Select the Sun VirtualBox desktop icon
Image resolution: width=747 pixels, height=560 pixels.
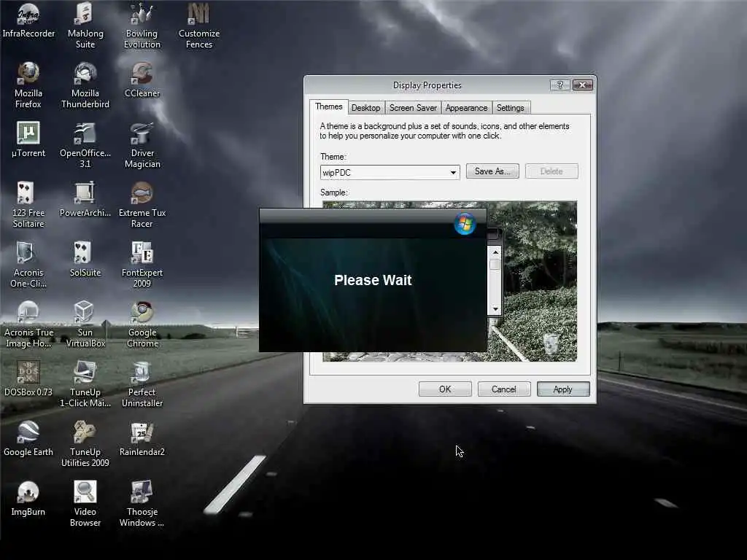tap(85, 324)
